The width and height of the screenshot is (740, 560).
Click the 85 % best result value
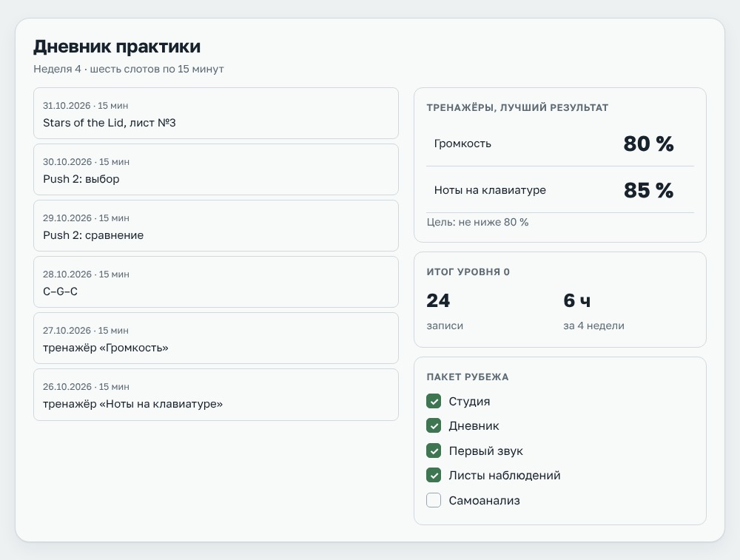coord(648,190)
